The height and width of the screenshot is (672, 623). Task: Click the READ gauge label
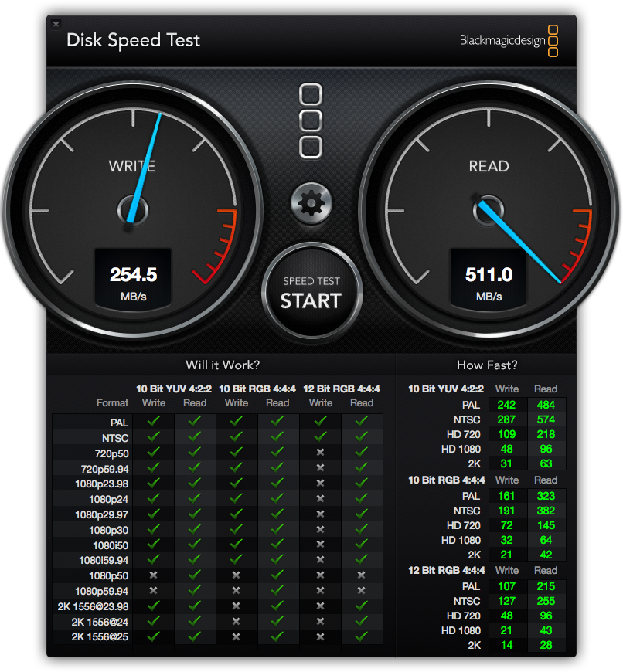click(x=489, y=166)
